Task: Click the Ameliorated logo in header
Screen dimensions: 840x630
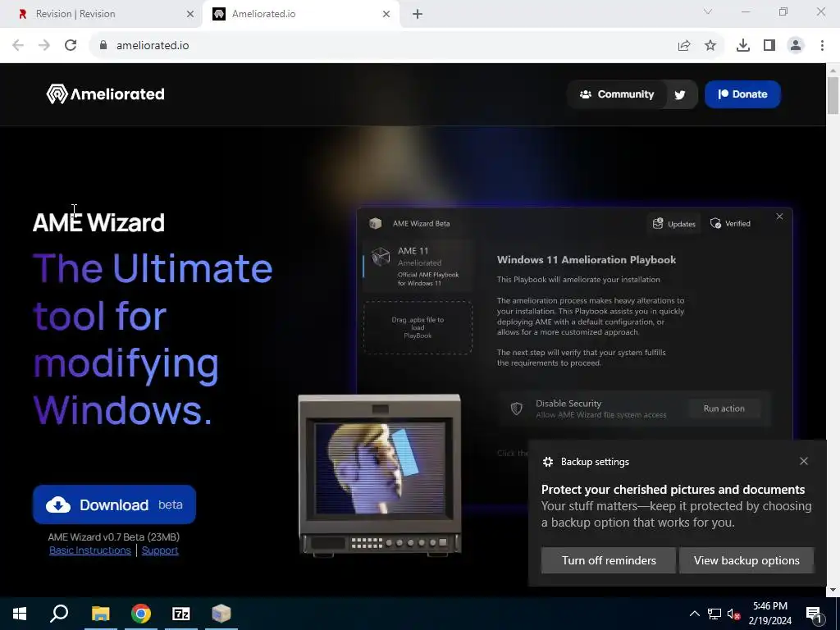Action: (106, 94)
